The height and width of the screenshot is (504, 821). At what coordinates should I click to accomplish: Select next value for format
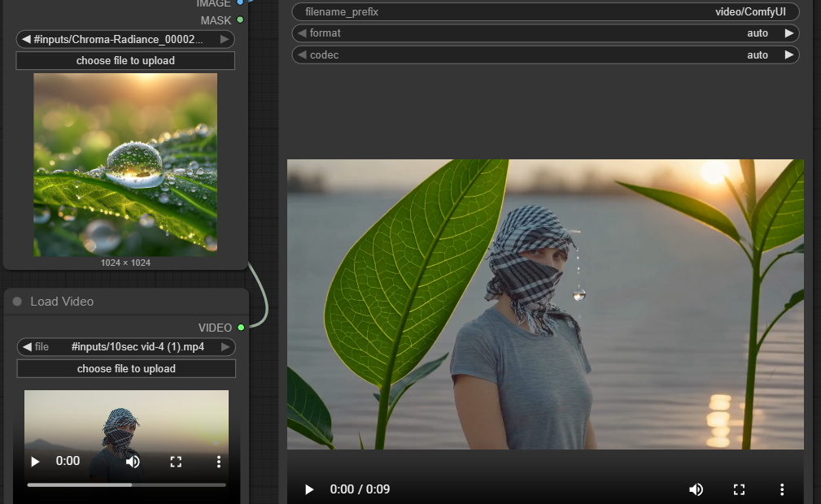point(788,33)
